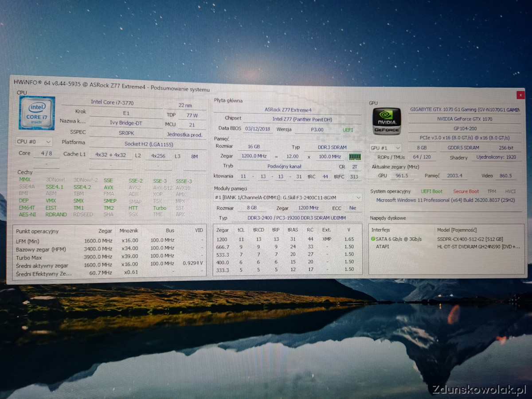Open the GPU #1 selector dropdown
Screen dimensions: 532x399
coord(385,148)
